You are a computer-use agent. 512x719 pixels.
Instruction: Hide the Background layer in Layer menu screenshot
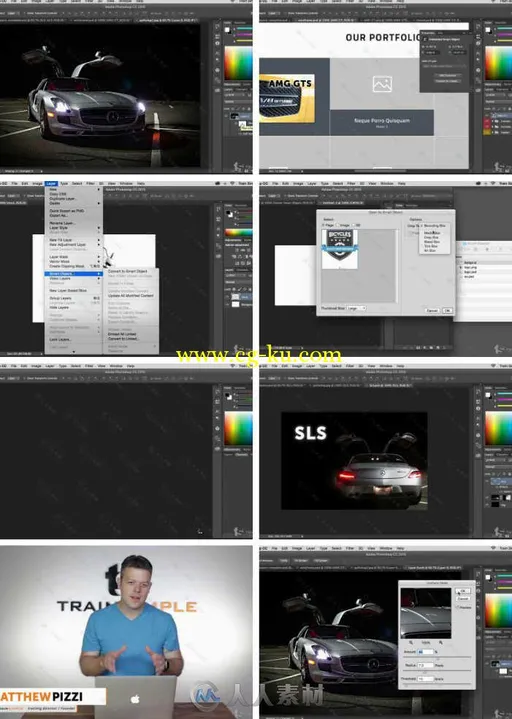227,304
